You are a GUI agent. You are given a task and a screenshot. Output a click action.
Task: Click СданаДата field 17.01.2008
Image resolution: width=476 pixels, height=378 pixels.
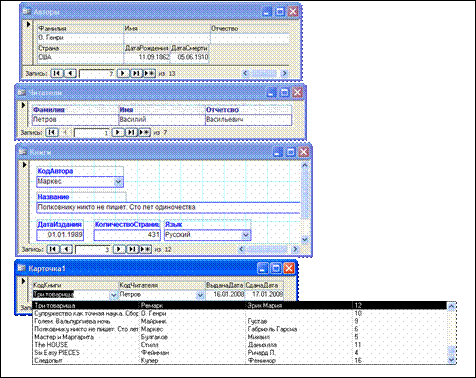(264, 294)
